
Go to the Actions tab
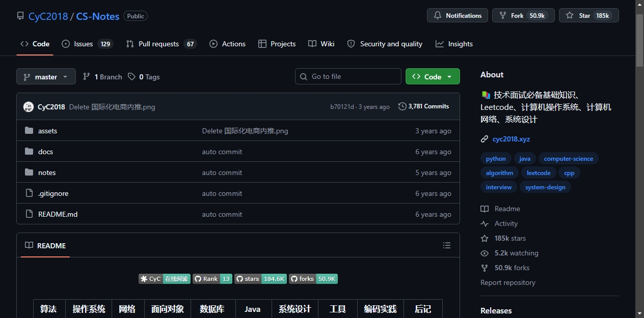coord(228,44)
